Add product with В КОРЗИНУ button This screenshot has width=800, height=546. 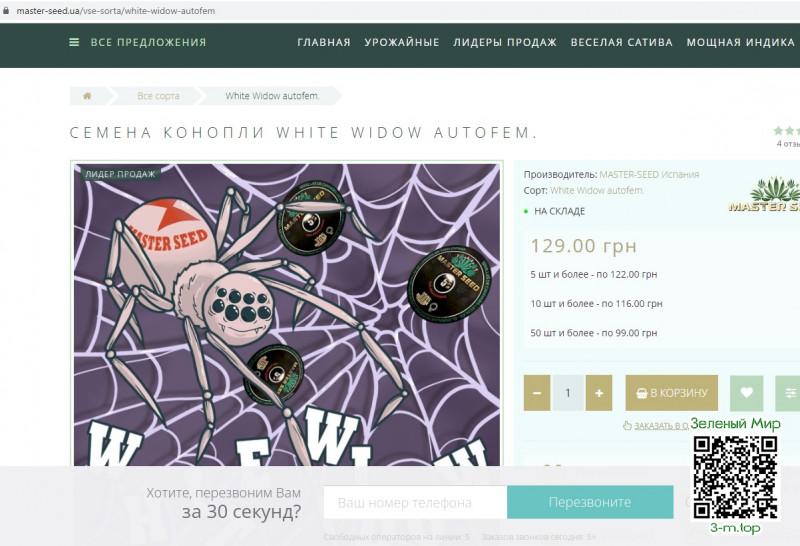[x=671, y=393]
